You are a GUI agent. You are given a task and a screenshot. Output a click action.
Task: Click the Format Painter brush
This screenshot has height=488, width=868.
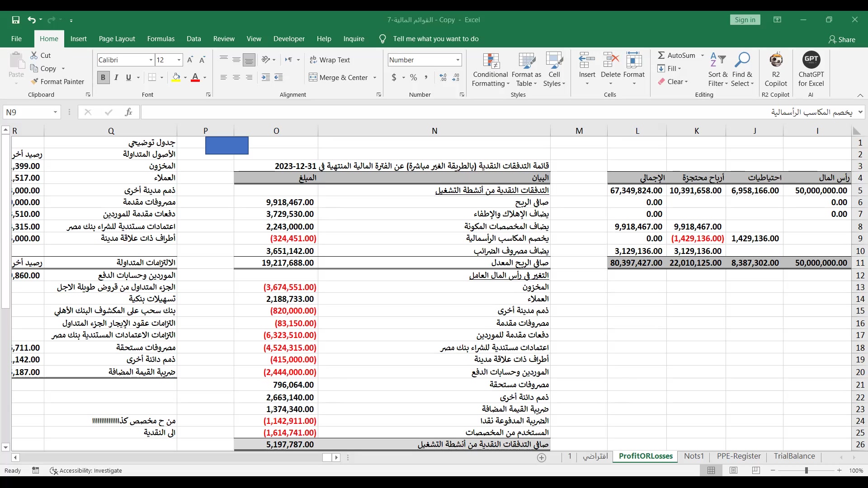[34, 81]
